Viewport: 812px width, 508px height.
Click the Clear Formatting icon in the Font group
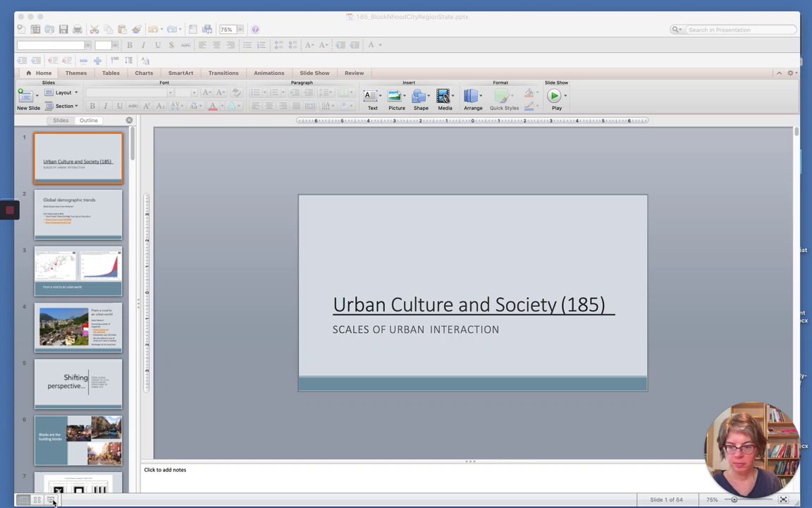[236, 92]
